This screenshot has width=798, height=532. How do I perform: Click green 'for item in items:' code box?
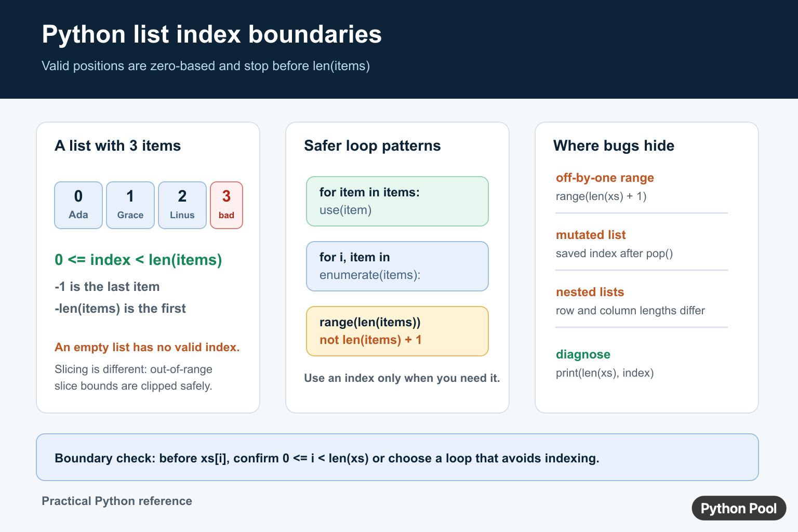(397, 201)
